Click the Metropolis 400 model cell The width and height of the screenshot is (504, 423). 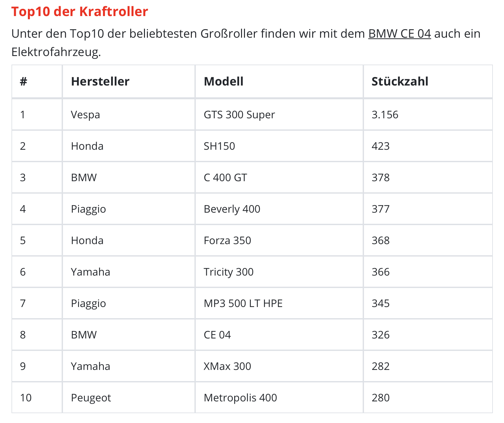pyautogui.click(x=240, y=398)
